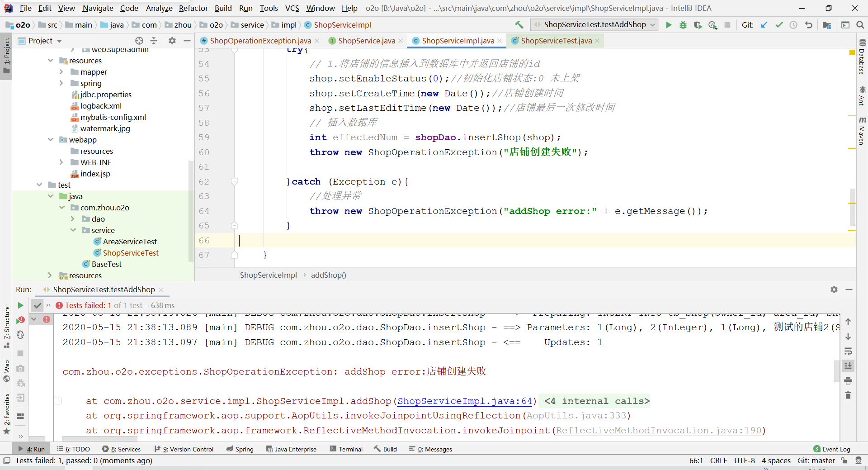Open ShopServiceImpl.java:64 stack trace link
Viewport: 868px width, 470px height.
click(x=465, y=401)
